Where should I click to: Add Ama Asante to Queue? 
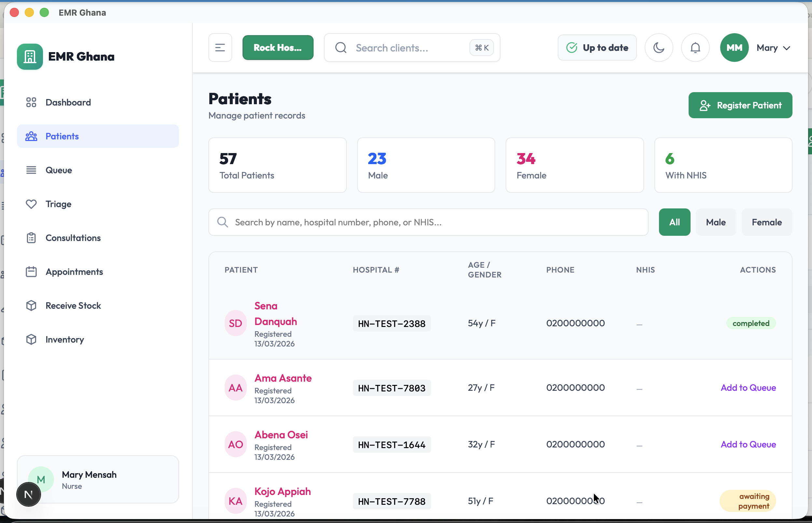(x=748, y=388)
